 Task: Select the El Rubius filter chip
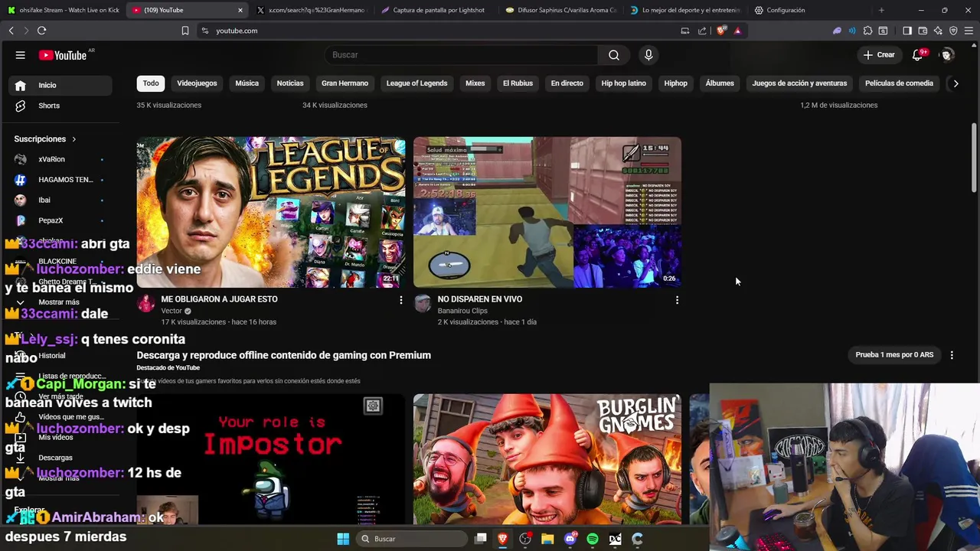click(x=518, y=83)
